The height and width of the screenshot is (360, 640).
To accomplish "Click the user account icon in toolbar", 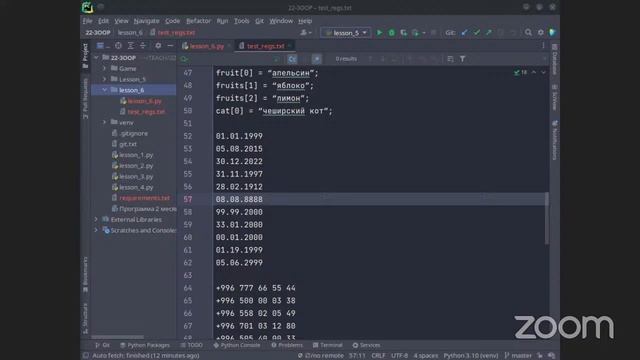I will [x=305, y=33].
